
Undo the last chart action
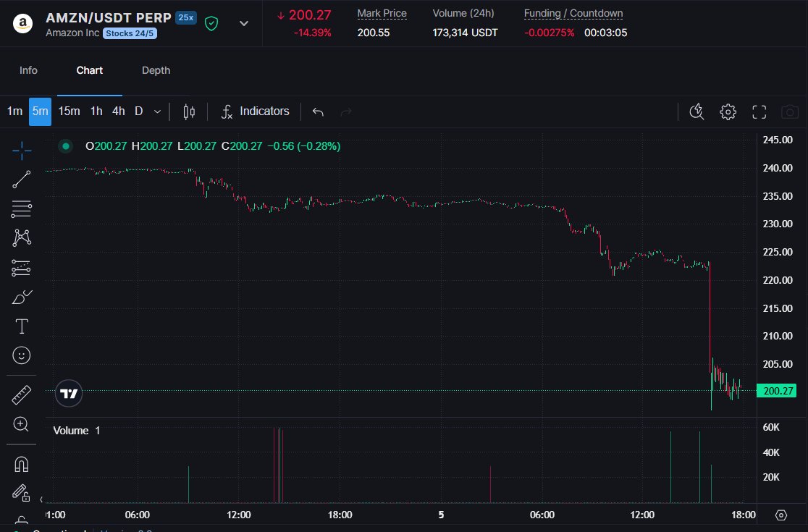318,111
